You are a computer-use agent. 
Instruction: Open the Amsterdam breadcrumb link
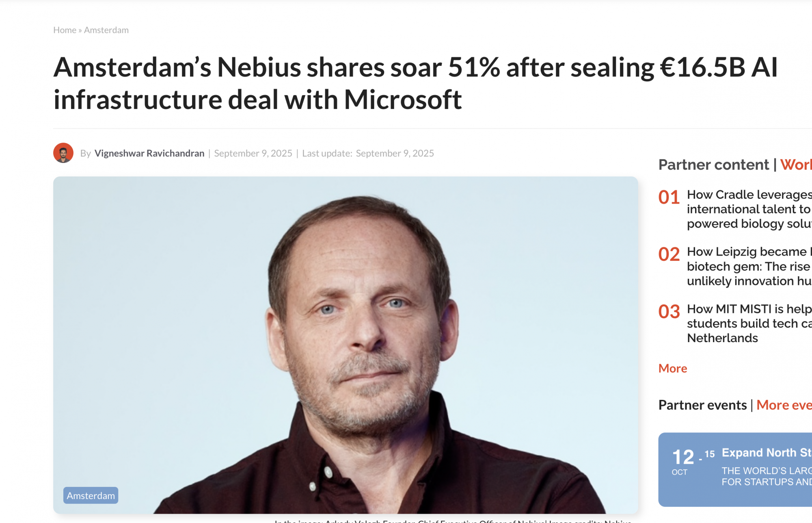coord(106,30)
